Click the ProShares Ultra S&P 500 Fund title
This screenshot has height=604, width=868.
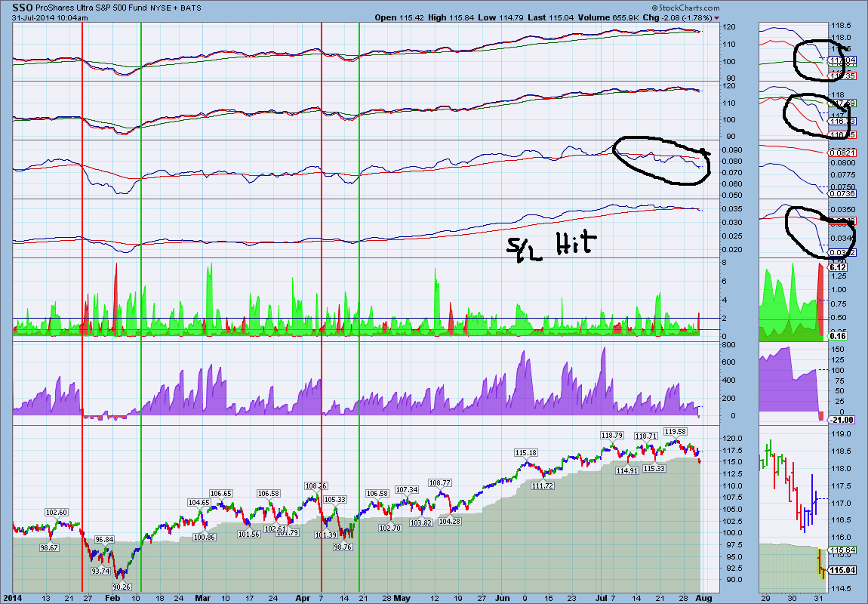(x=91, y=8)
